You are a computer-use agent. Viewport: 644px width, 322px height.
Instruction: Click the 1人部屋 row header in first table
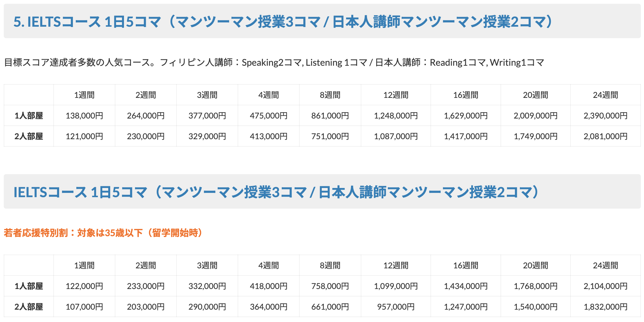(x=29, y=116)
